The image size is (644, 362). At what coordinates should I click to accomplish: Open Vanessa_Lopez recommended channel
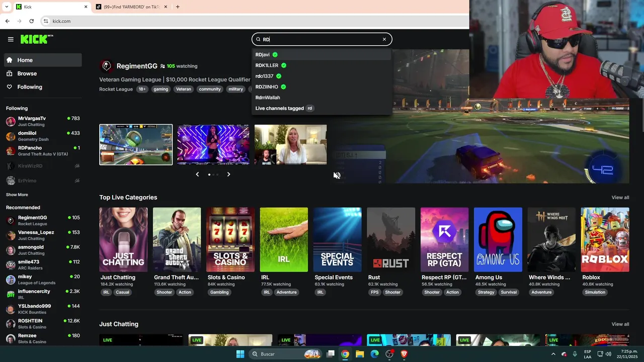point(43,235)
